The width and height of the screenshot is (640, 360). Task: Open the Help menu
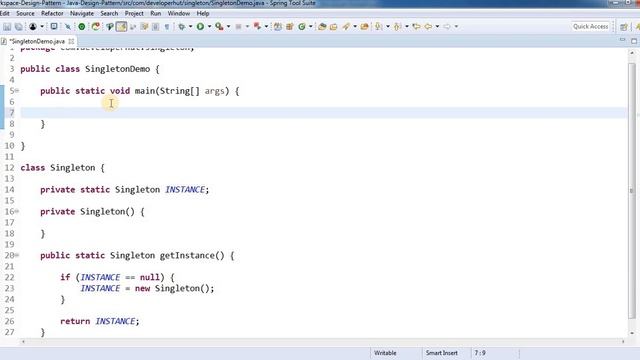point(203,13)
